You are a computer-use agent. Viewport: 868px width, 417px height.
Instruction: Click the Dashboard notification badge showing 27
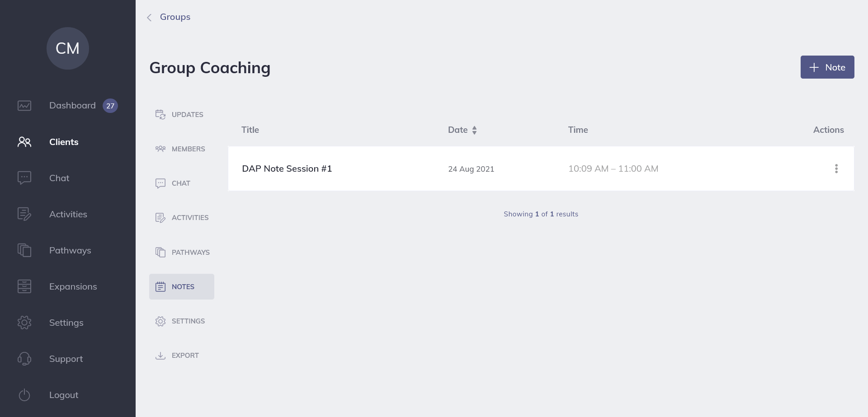[110, 105]
